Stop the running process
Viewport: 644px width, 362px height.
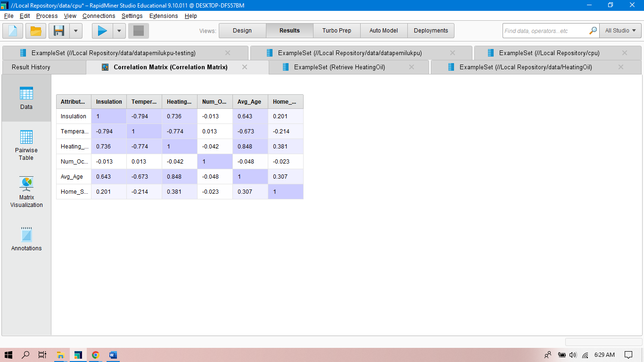click(x=138, y=31)
